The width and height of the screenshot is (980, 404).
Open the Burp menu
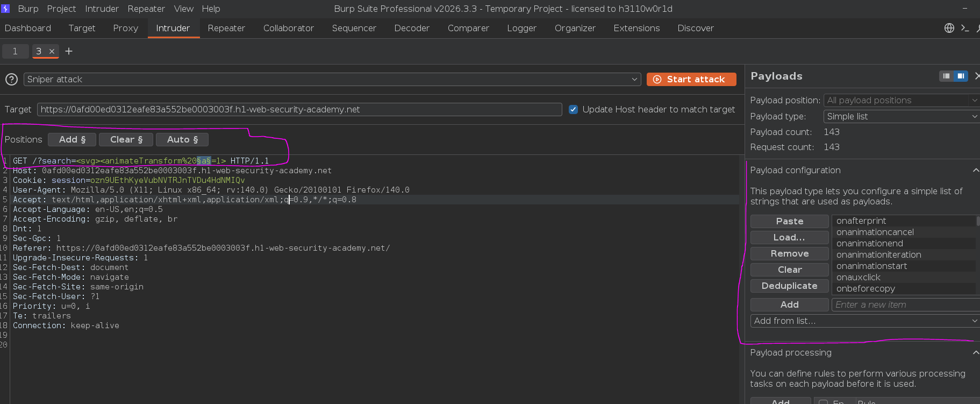pos(28,9)
